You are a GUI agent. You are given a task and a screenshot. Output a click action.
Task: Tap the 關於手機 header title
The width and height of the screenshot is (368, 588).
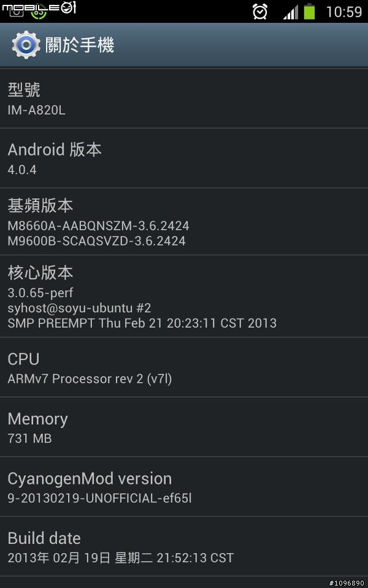(80, 45)
